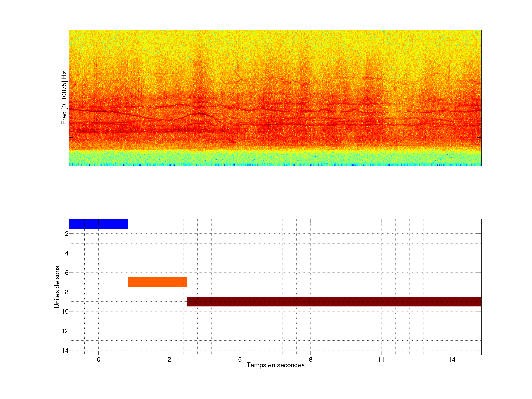Select x-axis tick label 8
Image resolution: width=532 pixels, height=399 pixels.
311,359
